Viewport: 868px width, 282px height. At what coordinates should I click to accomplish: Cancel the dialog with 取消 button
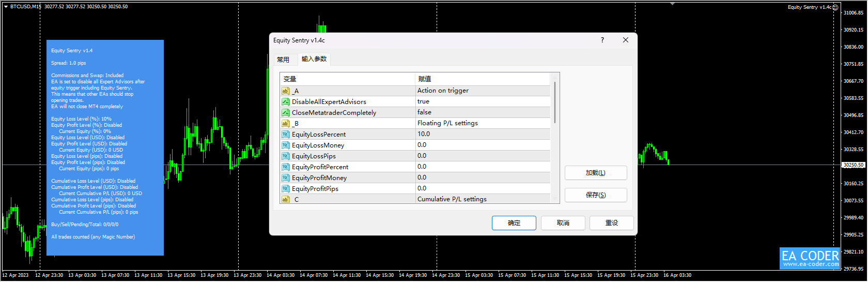click(x=563, y=223)
